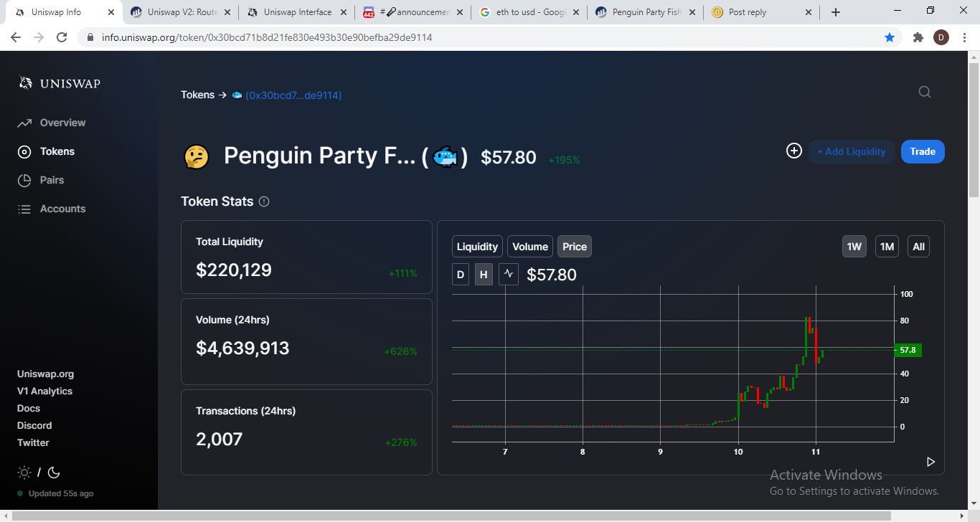The width and height of the screenshot is (980, 522).
Task: Open the Docs link
Action: [x=29, y=408]
